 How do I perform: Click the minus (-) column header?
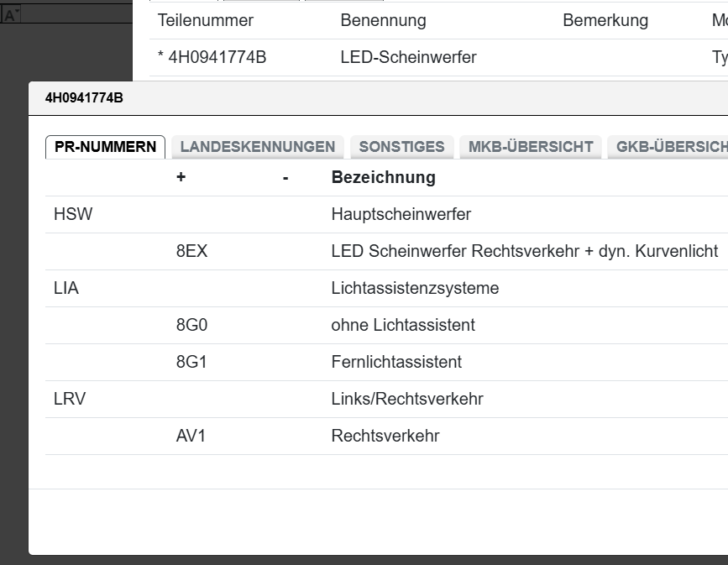click(286, 177)
